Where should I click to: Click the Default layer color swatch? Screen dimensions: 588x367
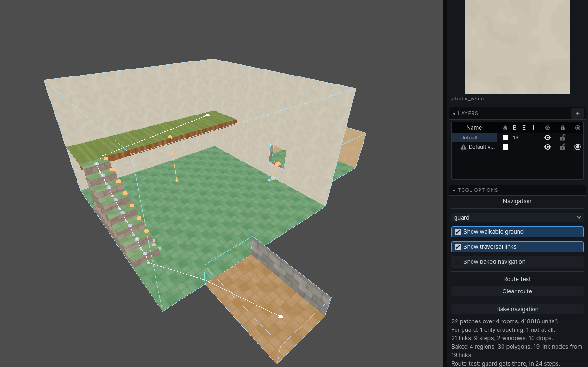(505, 138)
